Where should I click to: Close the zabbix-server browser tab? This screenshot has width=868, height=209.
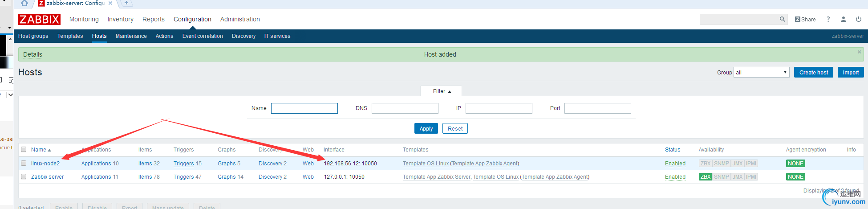(x=110, y=3)
